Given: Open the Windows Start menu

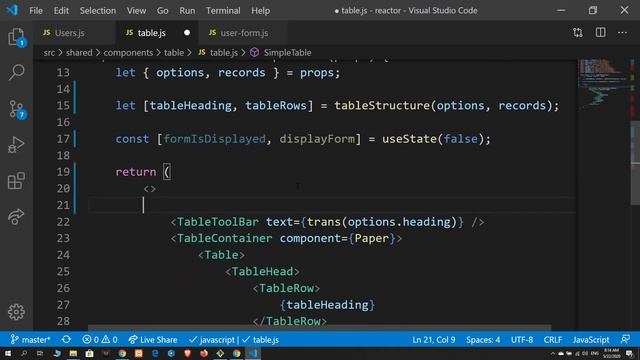Looking at the screenshot, I should (8, 353).
